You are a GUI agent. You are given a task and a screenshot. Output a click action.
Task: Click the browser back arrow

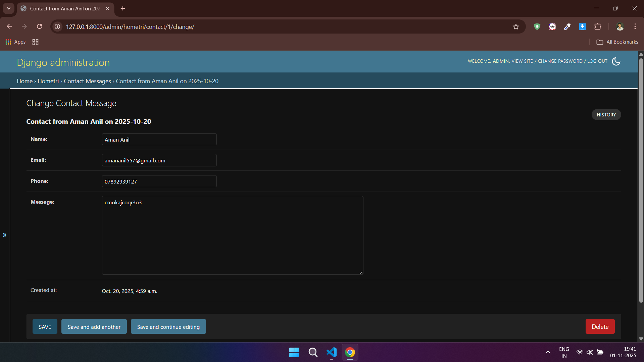click(9, 27)
